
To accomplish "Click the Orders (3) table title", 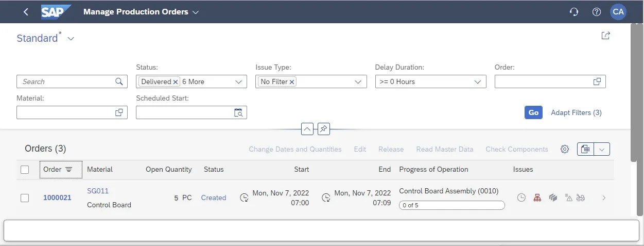I will 45,149.
